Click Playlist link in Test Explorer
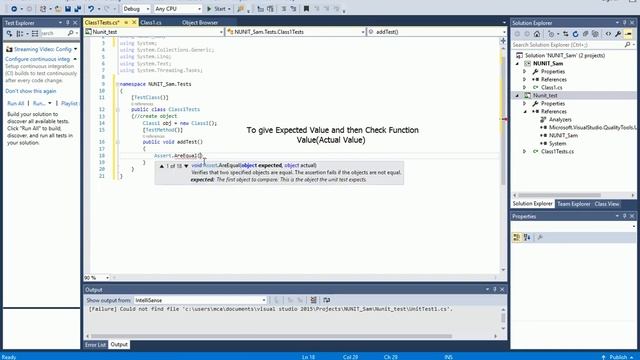 69,104
